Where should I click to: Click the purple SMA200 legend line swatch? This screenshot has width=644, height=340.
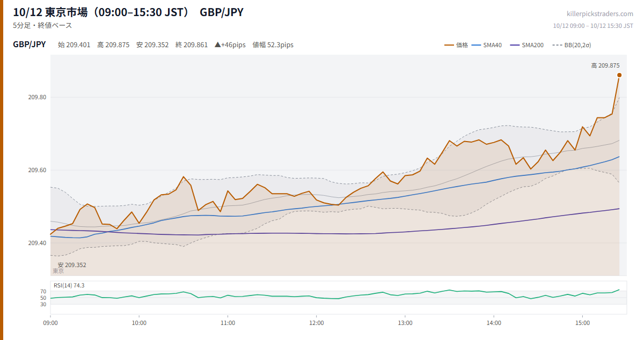pos(515,45)
